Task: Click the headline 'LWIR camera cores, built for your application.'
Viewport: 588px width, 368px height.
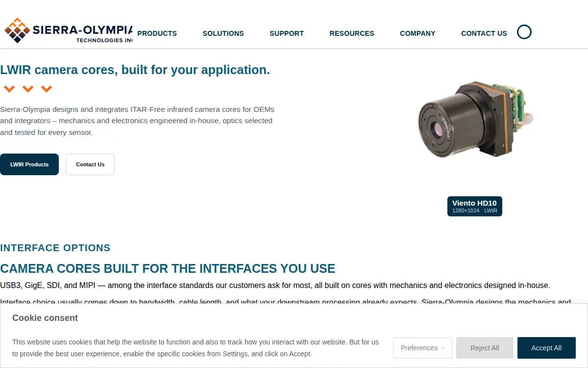Action: [x=135, y=70]
